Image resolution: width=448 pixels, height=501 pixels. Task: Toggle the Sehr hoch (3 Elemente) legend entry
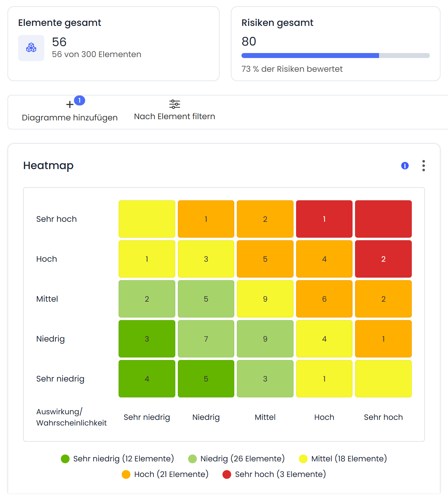point(274,474)
